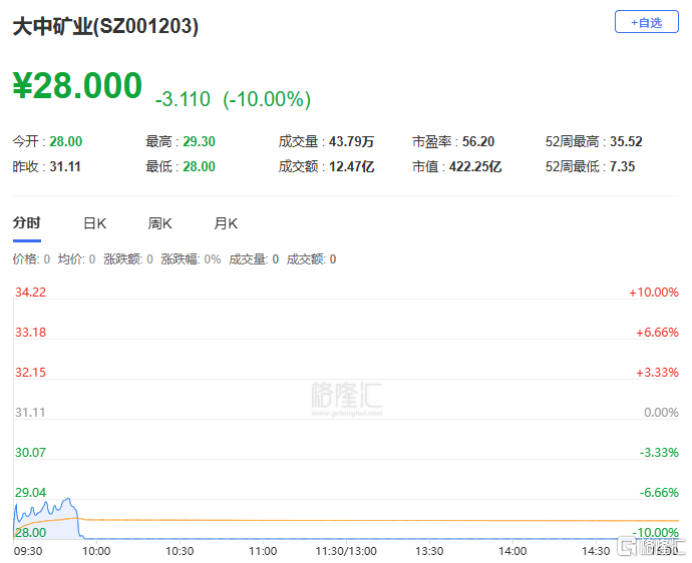Click the +10.00% percentage axis label
Viewport: 692px width, 563px height.
pos(653,292)
